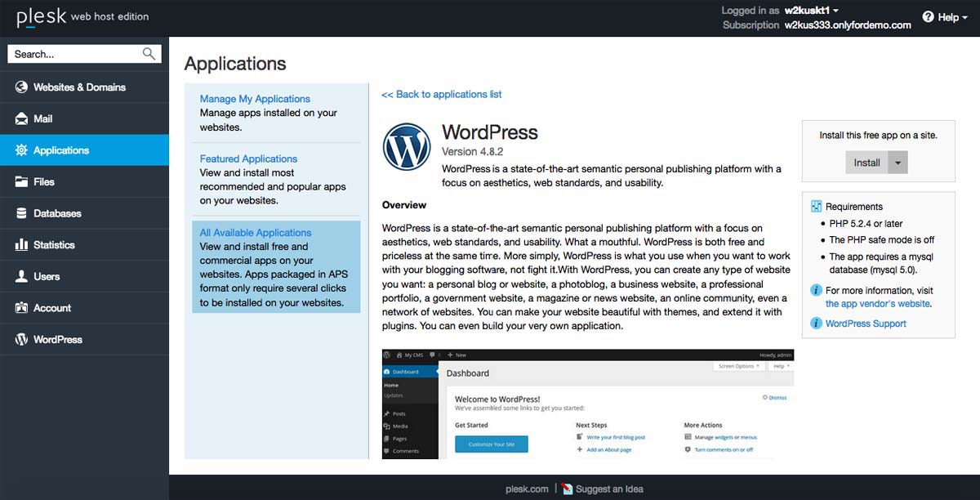Click the person icon for Users
This screenshot has height=500, width=980.
pos(21,276)
